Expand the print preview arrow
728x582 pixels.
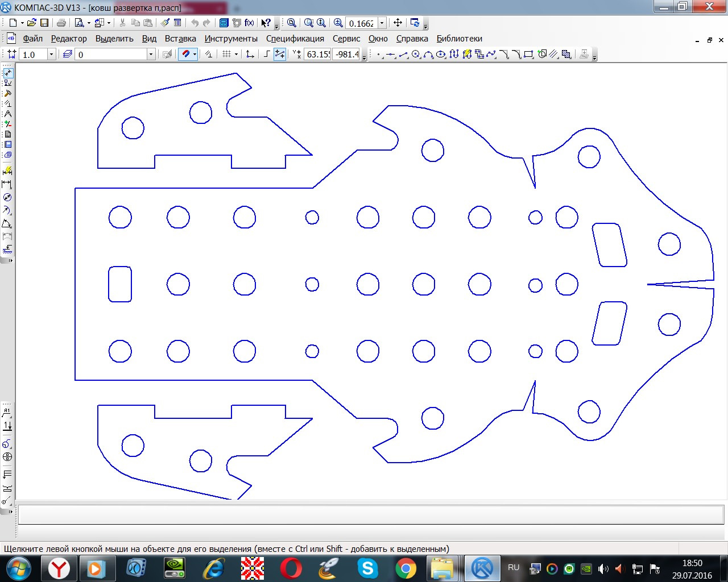(x=89, y=23)
